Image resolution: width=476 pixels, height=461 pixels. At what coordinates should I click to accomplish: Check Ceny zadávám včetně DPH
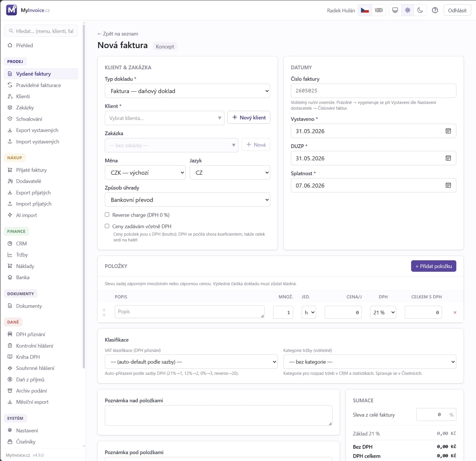click(107, 226)
